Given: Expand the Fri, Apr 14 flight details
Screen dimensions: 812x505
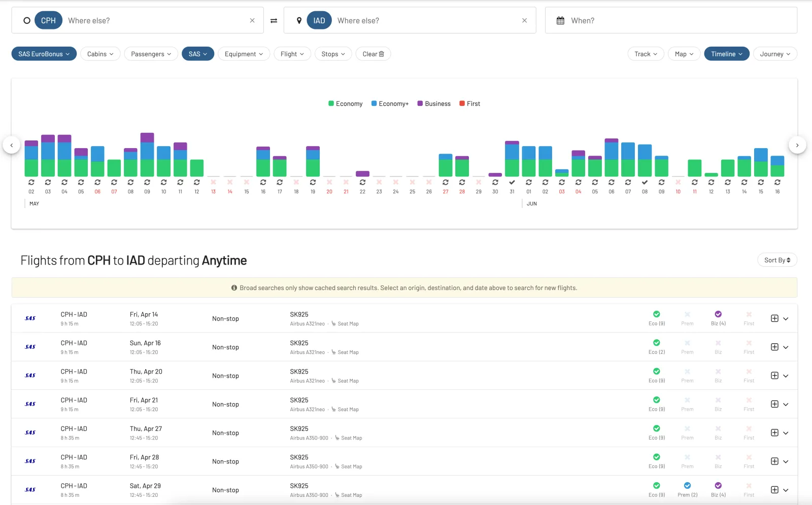Looking at the screenshot, I should [x=786, y=319].
